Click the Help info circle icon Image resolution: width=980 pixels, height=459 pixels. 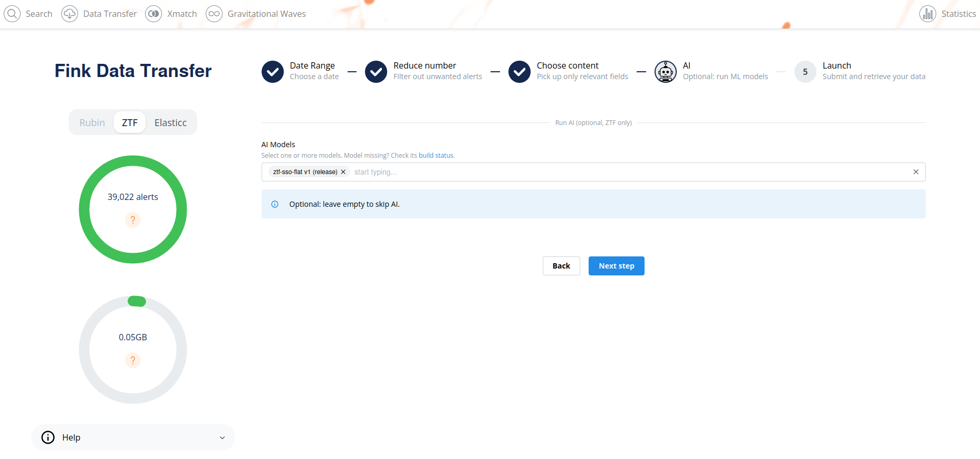(x=48, y=437)
